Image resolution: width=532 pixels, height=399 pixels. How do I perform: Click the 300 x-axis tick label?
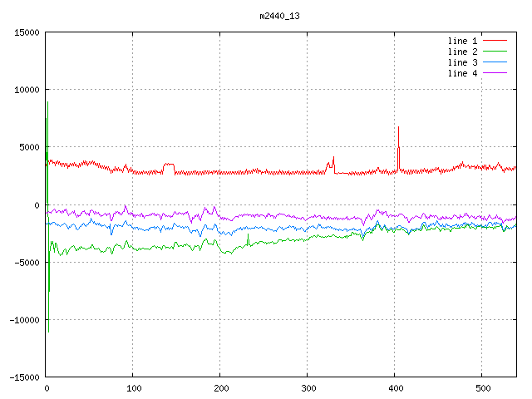coord(308,388)
